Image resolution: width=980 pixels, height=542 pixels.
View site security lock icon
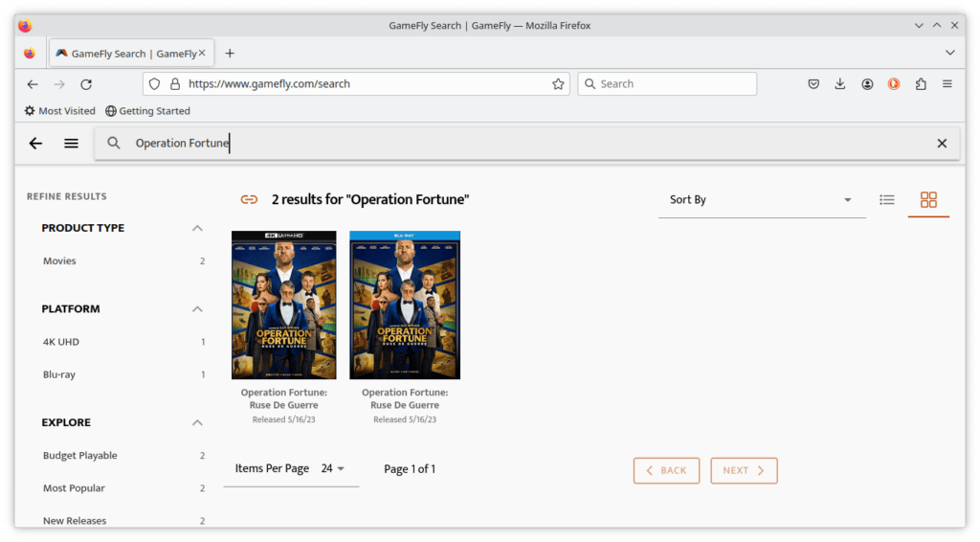175,83
